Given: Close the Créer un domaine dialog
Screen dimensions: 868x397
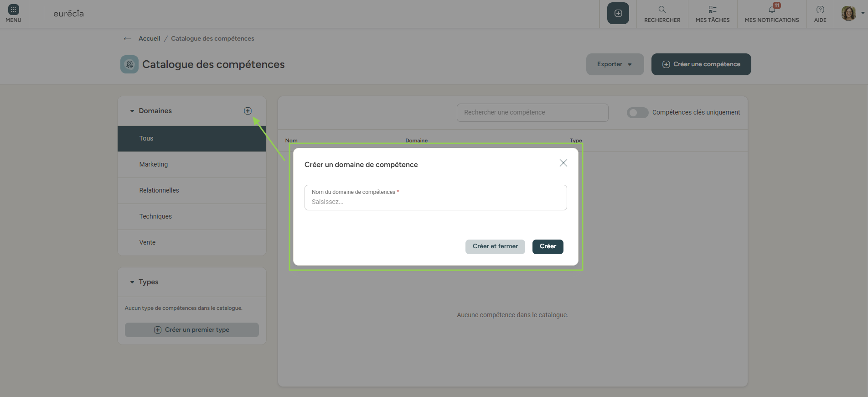Looking at the screenshot, I should tap(563, 163).
